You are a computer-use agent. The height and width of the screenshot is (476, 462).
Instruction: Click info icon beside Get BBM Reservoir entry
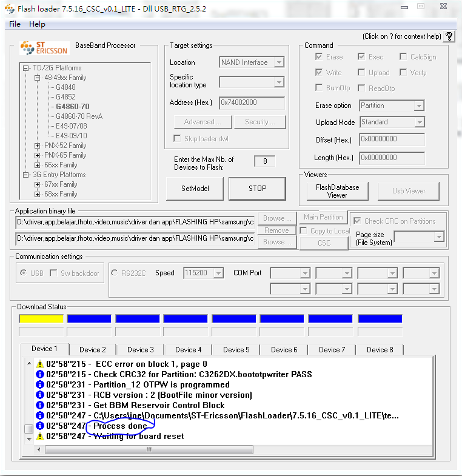click(40, 405)
